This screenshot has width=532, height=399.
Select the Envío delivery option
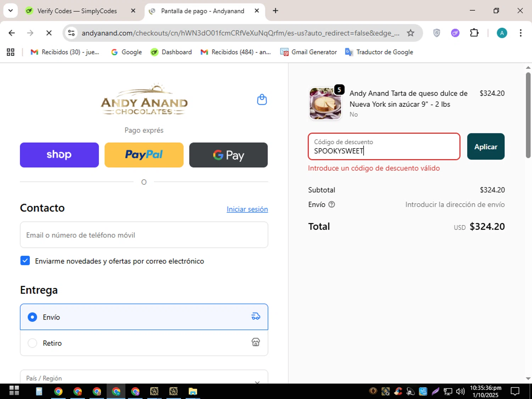click(x=144, y=317)
